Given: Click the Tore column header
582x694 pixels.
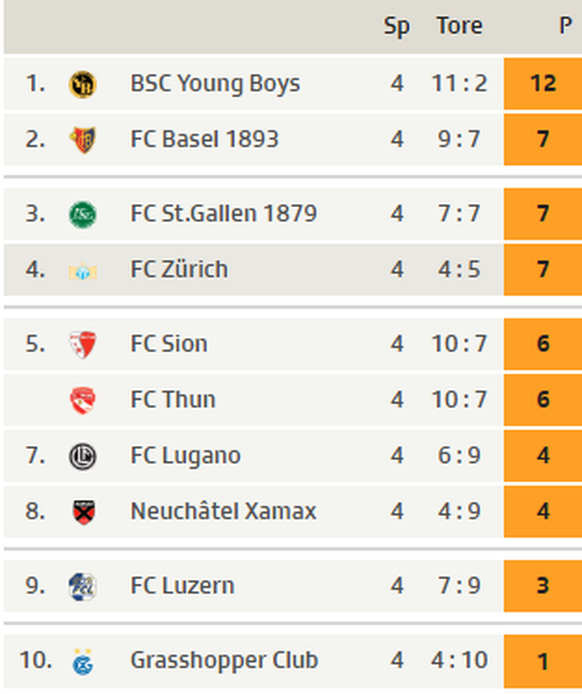Looking at the screenshot, I should pos(459,26).
